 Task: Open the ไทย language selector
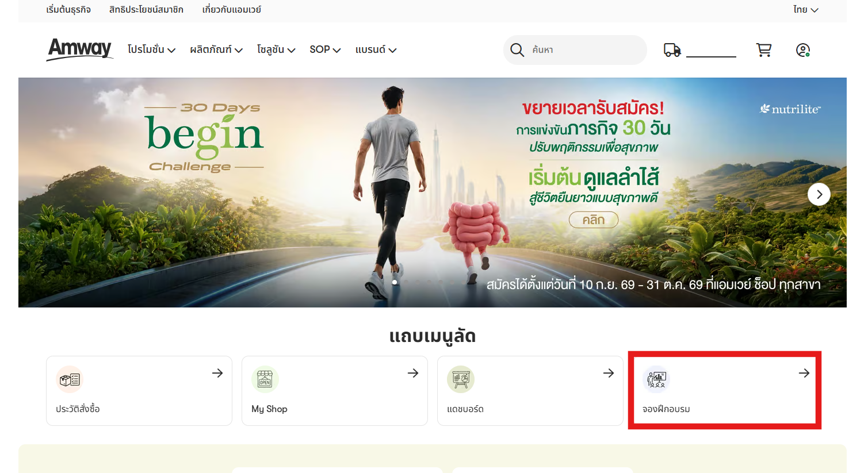click(805, 10)
